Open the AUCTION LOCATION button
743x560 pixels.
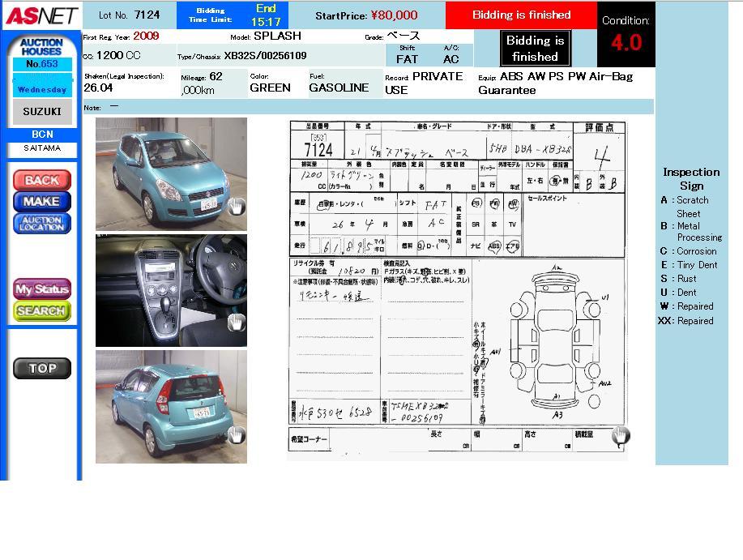(42, 223)
